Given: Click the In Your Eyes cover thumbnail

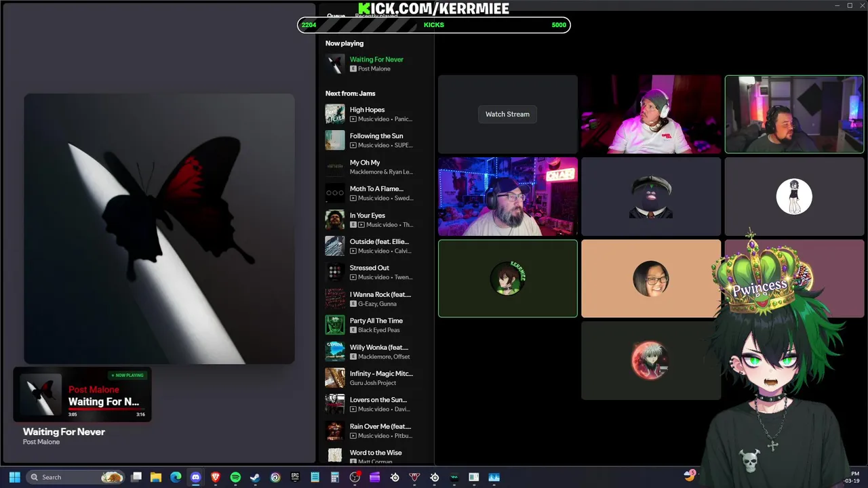Looking at the screenshot, I should (335, 220).
